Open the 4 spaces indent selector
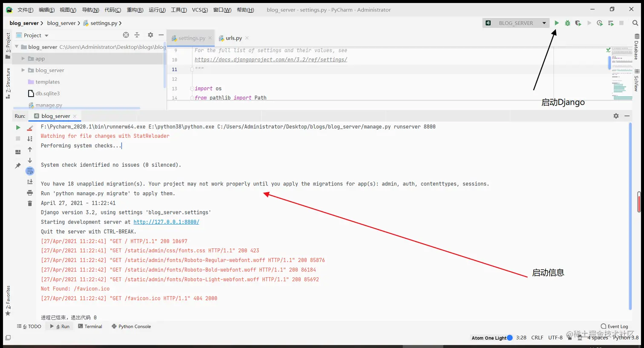The image size is (644, 348). tap(598, 338)
